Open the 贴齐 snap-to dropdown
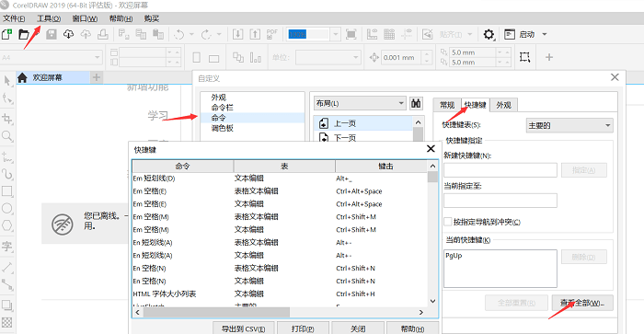This screenshot has height=334, width=644. click(470, 34)
